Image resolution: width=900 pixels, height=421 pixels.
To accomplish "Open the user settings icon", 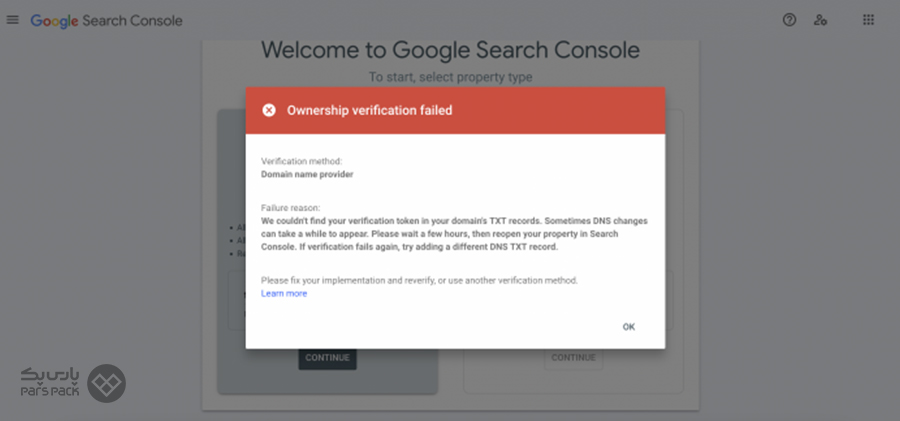I will coord(820,20).
